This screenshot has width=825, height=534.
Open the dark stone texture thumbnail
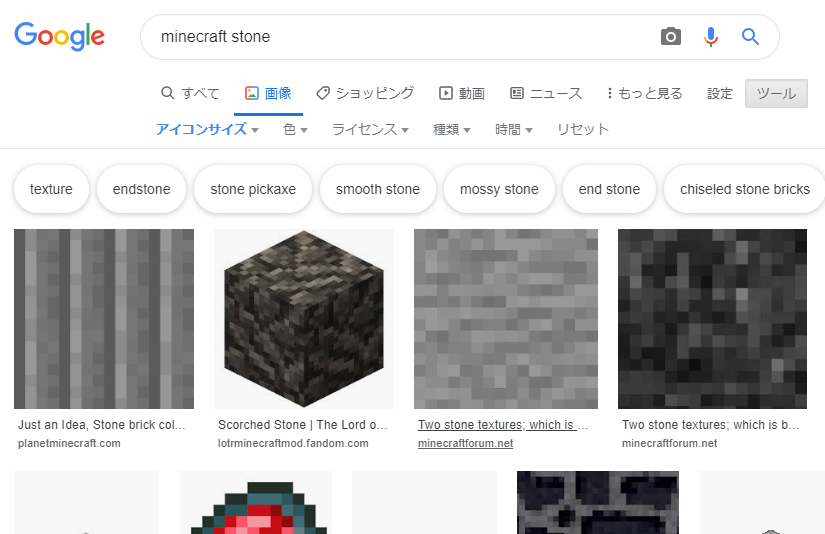[712, 319]
